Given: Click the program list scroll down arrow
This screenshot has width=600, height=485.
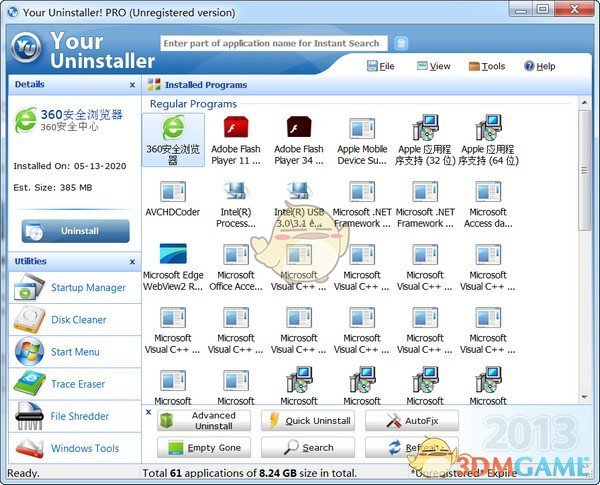Looking at the screenshot, I should [584, 397].
